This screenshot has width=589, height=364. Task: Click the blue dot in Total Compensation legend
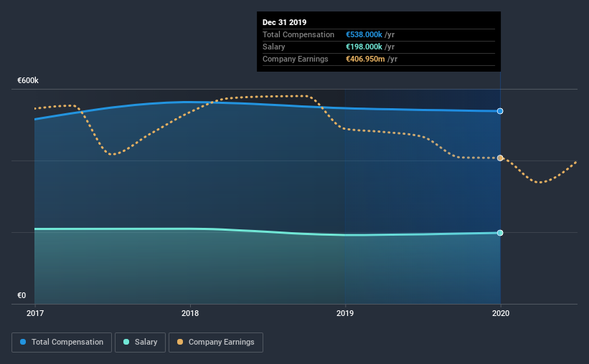tap(23, 342)
